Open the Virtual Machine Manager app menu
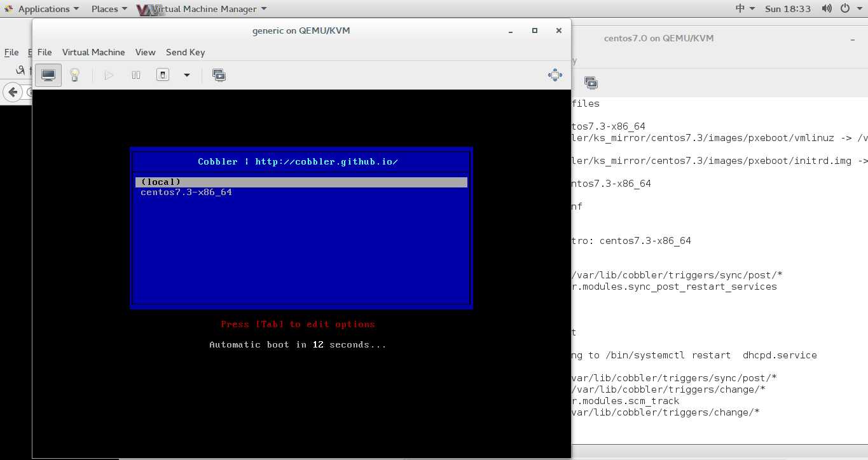Screen dimensions: 868x460 coord(202,9)
